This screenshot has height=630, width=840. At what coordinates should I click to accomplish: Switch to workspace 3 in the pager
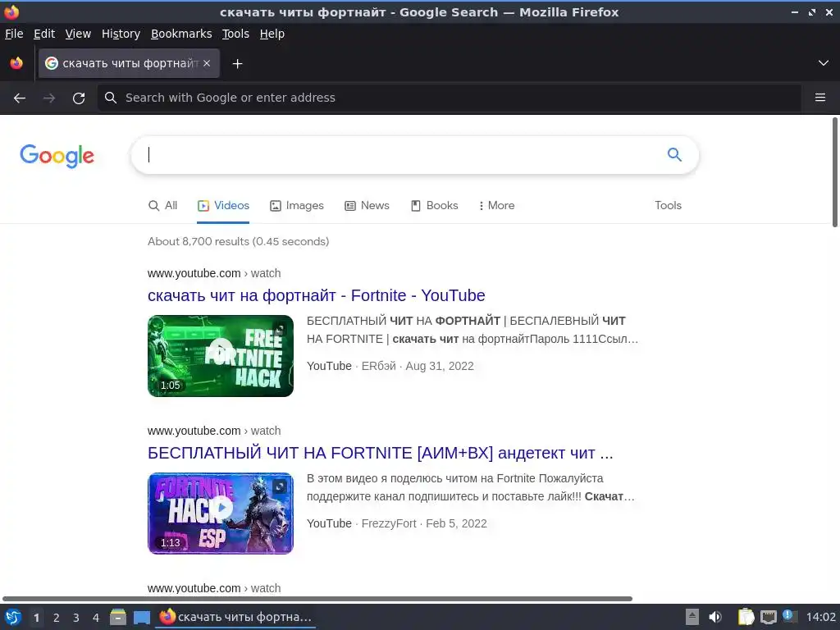pos(76,618)
